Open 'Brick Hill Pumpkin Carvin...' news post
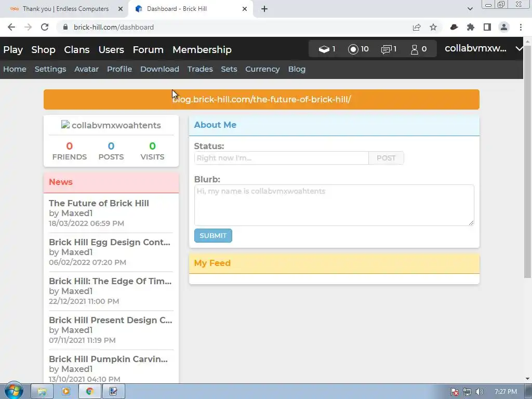 point(108,359)
